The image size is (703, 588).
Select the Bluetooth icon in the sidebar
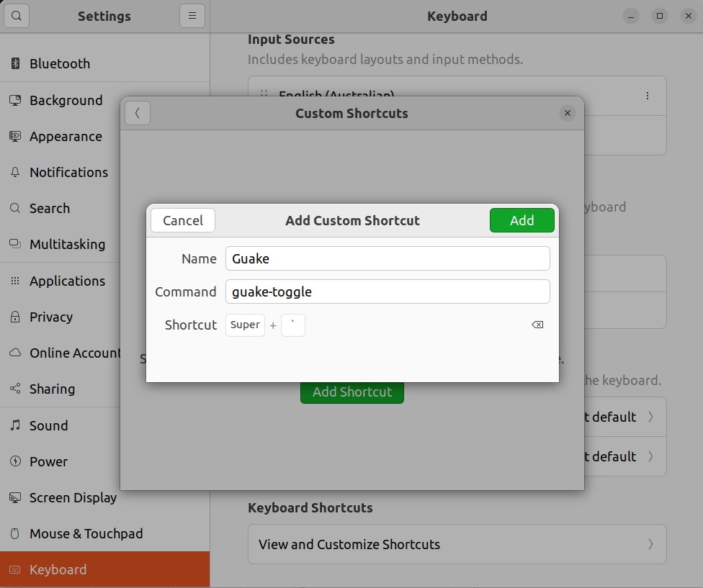(x=14, y=63)
